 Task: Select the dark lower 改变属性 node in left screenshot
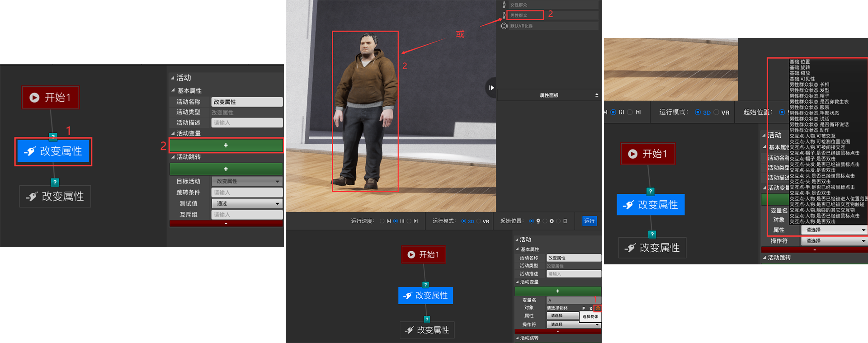coord(55,197)
